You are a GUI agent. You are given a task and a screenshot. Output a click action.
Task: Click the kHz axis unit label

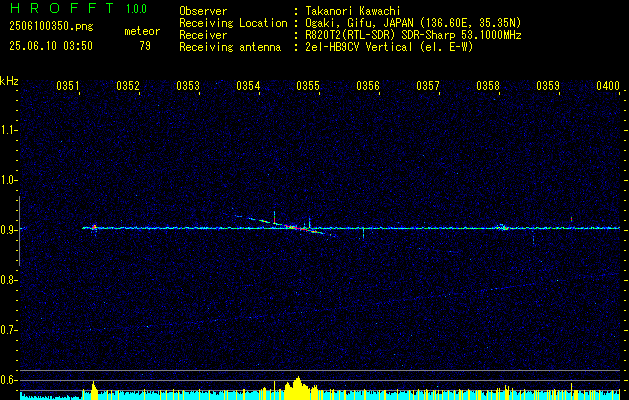click(9, 81)
